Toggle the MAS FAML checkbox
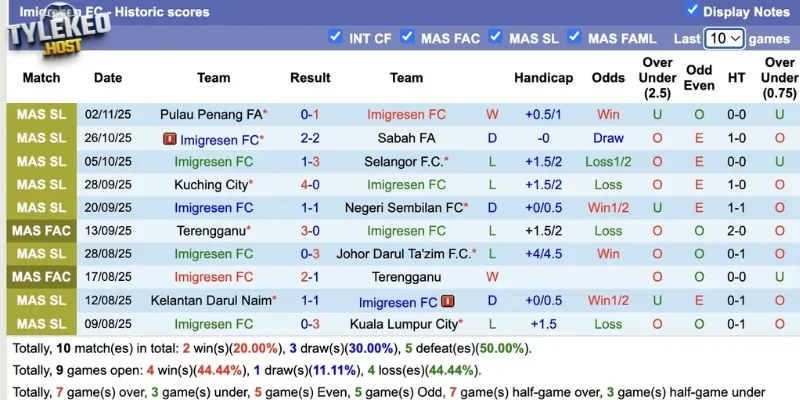800x400 pixels. pyautogui.click(x=574, y=37)
